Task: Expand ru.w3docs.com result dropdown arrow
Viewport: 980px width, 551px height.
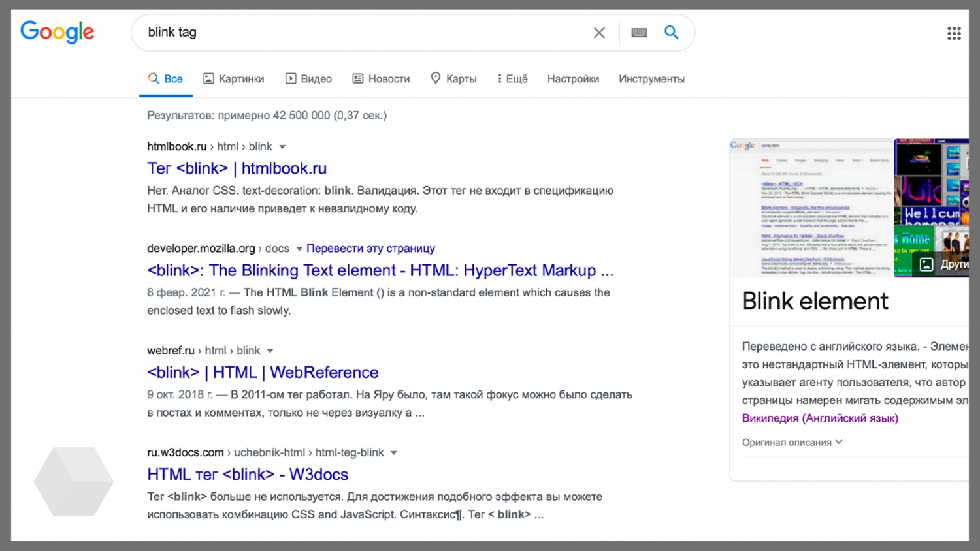Action: pyautogui.click(x=393, y=453)
